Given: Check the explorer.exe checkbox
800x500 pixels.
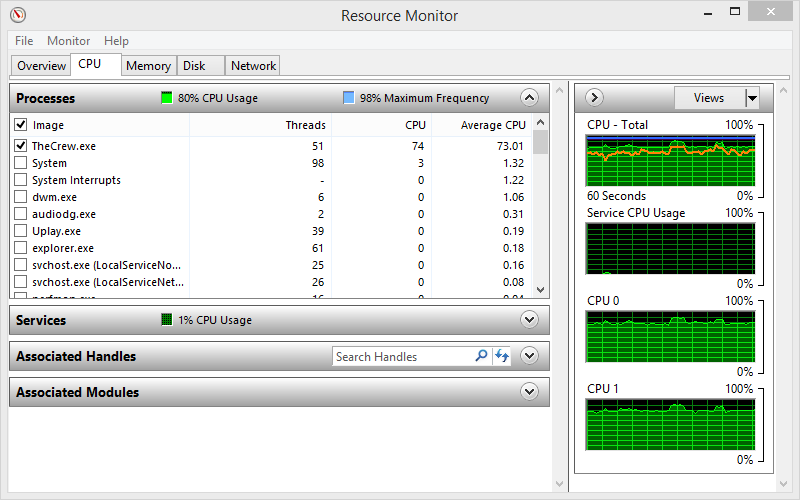Looking at the screenshot, I should click(x=20, y=248).
